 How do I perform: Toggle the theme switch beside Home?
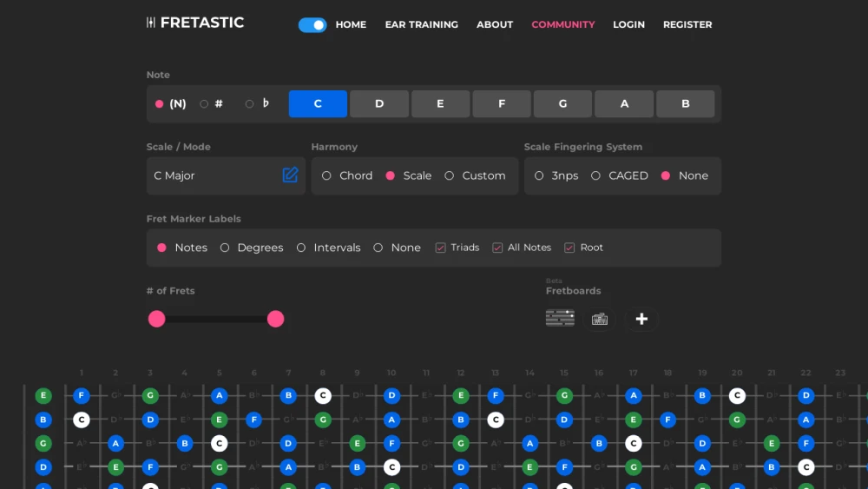312,25
